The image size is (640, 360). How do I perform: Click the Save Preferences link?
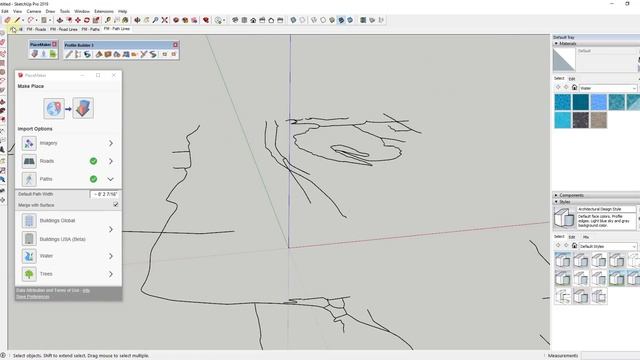pyautogui.click(x=33, y=296)
